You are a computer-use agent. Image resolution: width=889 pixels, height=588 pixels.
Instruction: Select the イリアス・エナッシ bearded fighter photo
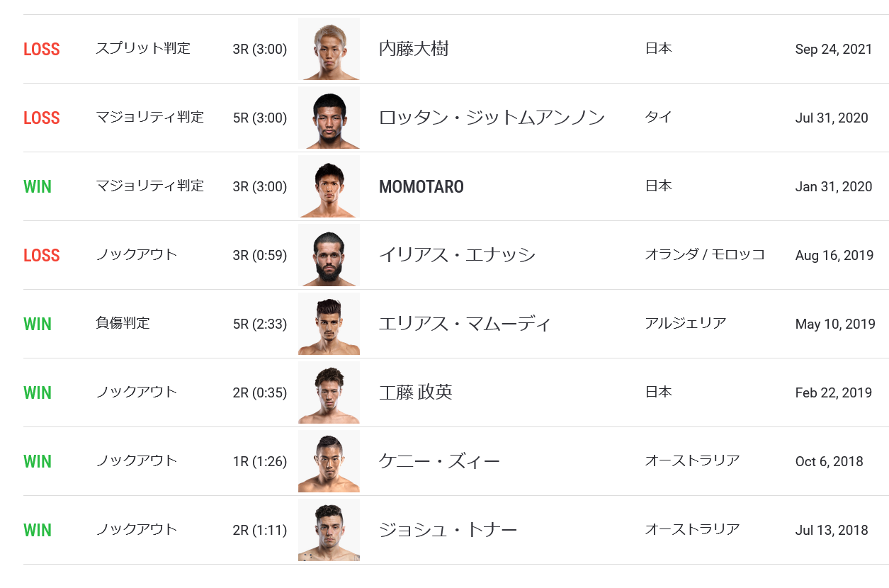[x=329, y=255]
